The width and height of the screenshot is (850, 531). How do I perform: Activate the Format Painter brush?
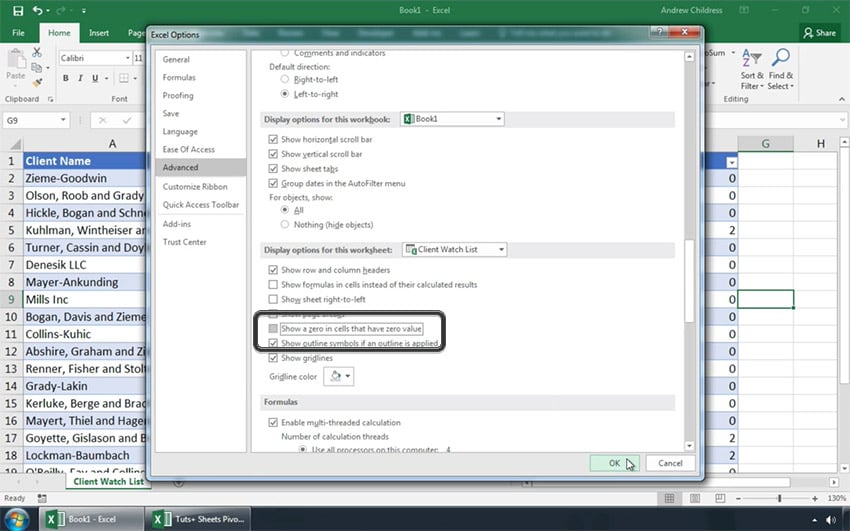coord(37,82)
